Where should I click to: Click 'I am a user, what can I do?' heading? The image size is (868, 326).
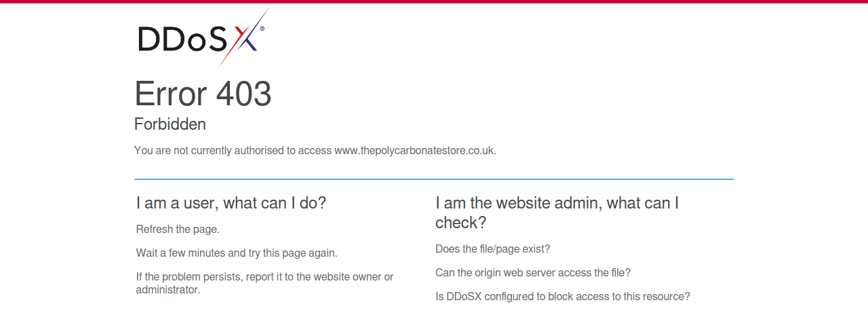pyautogui.click(x=231, y=203)
